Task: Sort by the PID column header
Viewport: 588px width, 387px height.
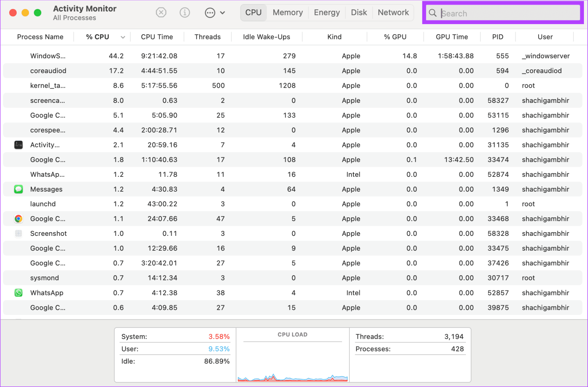Action: tap(497, 37)
